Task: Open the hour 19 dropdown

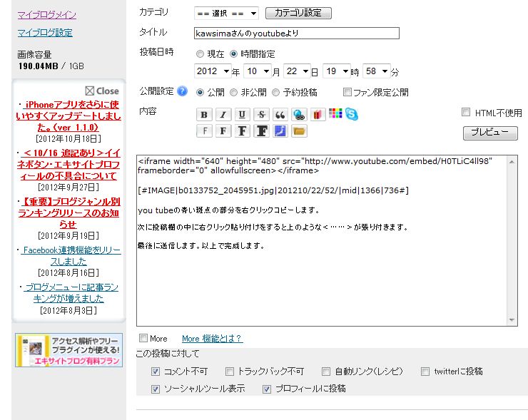Action: [336, 71]
